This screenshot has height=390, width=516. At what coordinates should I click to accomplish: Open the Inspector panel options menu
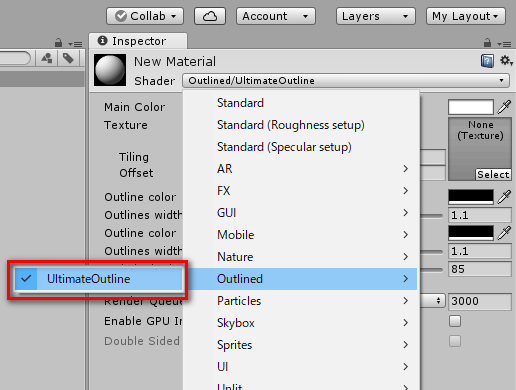coord(504,44)
